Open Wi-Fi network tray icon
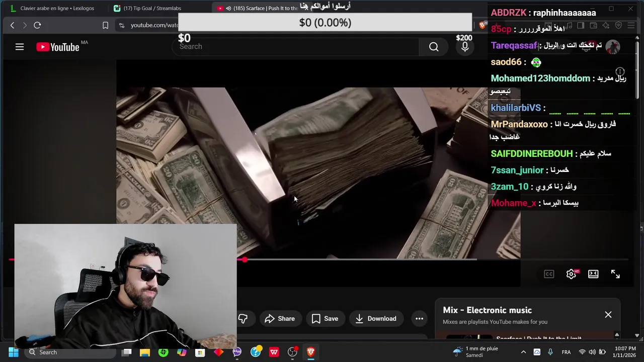 pos(582,352)
